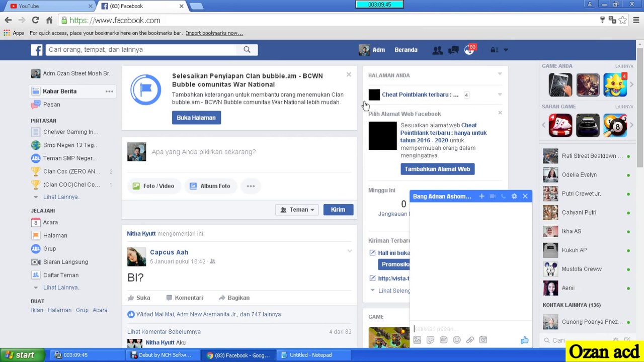The image size is (644, 362).
Task: Click the Beranda menu item
Action: 406,50
